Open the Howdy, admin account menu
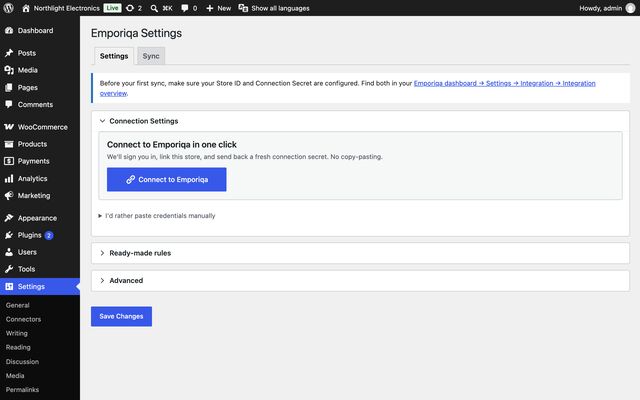 click(607, 8)
